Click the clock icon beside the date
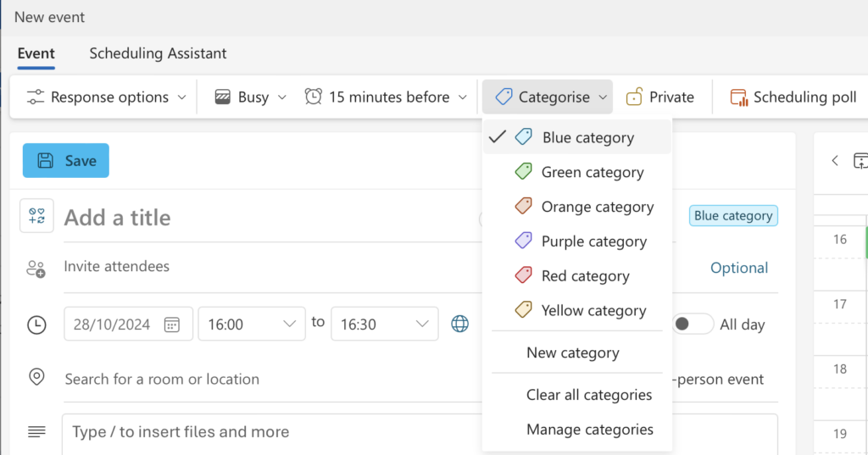Image resolution: width=868 pixels, height=455 pixels. tap(36, 325)
